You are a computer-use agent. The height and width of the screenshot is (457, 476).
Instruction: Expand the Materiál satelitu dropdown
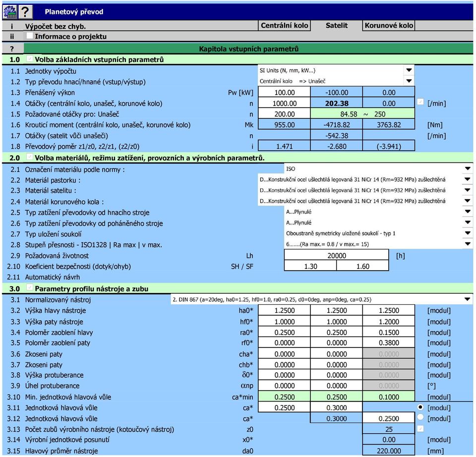pyautogui.click(x=468, y=190)
